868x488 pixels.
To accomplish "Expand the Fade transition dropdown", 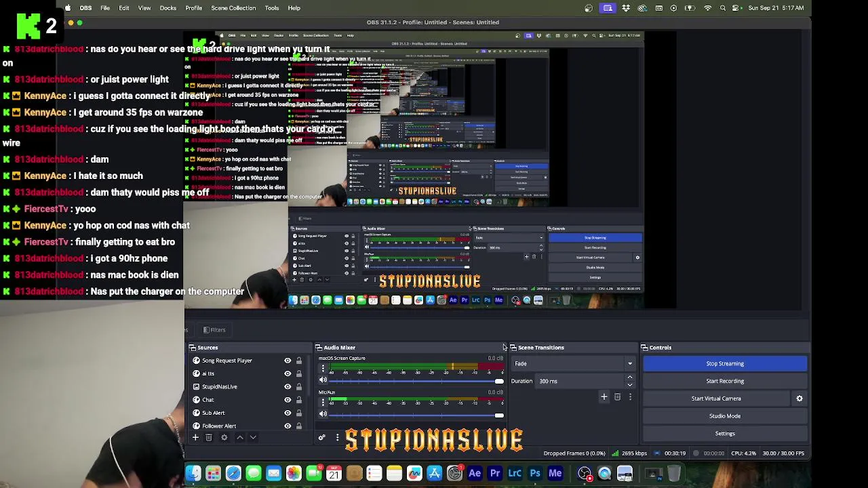I will point(630,364).
